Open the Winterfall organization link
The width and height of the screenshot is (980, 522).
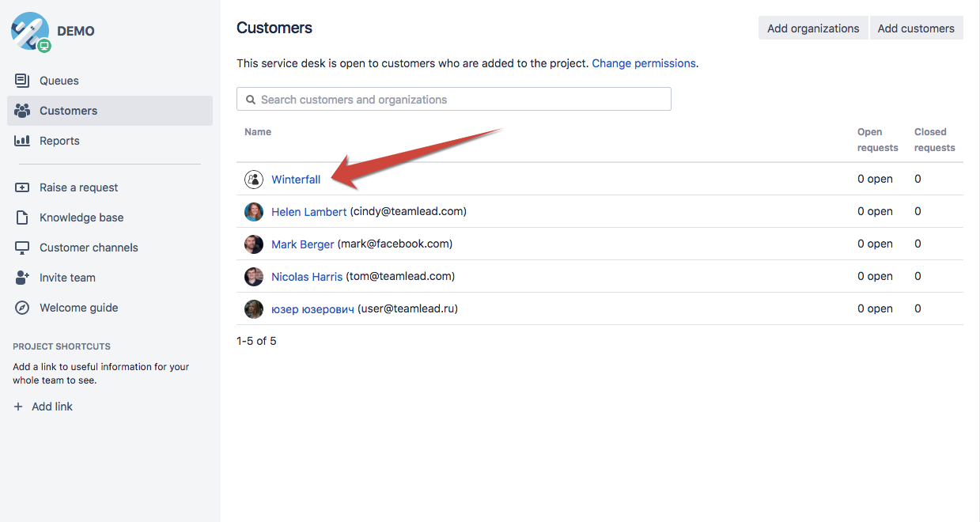[296, 180]
